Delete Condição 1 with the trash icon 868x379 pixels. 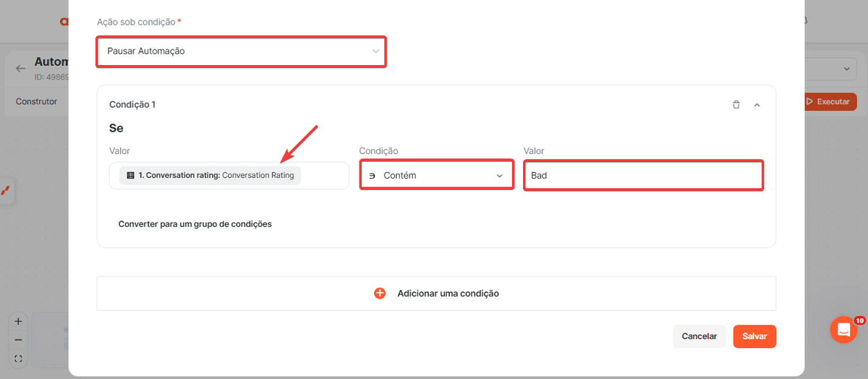point(736,105)
